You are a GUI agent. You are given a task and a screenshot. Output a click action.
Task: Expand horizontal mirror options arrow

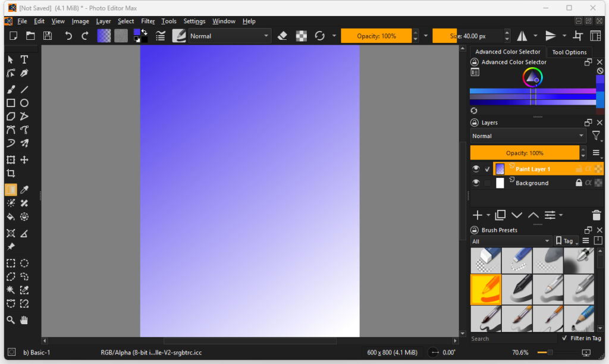click(535, 36)
